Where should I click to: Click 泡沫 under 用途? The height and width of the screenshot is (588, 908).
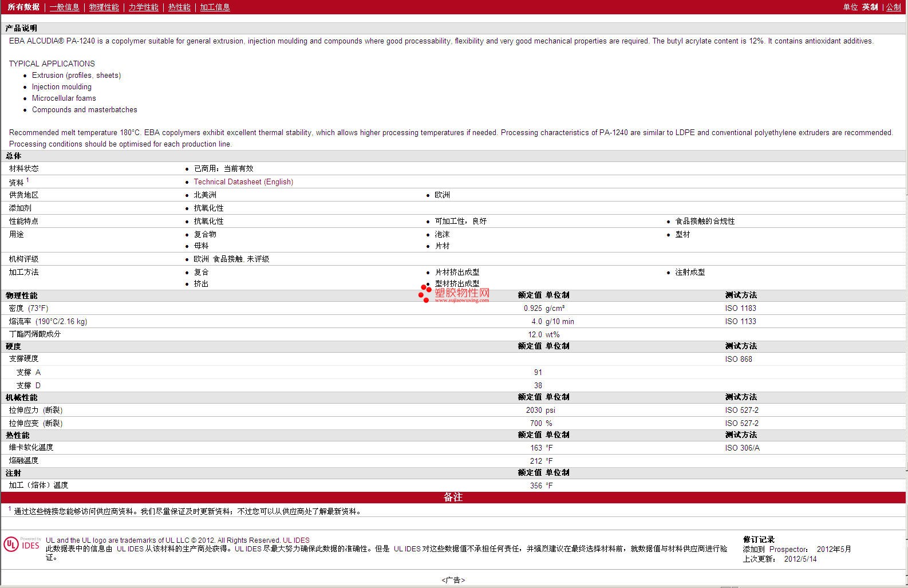tap(442, 234)
